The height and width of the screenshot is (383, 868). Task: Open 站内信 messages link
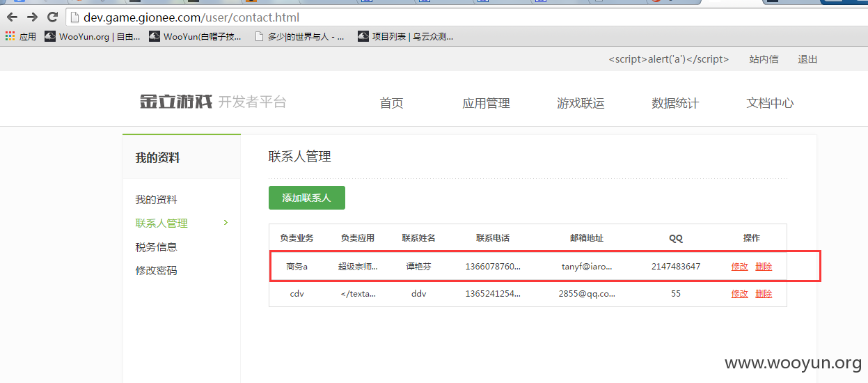click(764, 59)
